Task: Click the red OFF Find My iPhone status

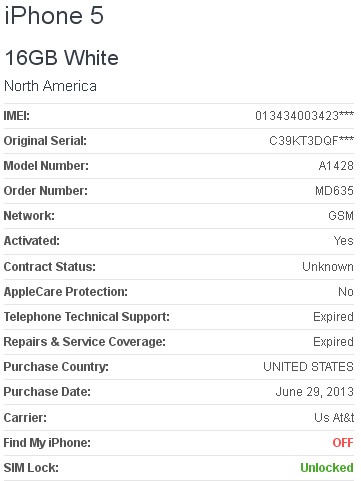Action: (x=343, y=443)
